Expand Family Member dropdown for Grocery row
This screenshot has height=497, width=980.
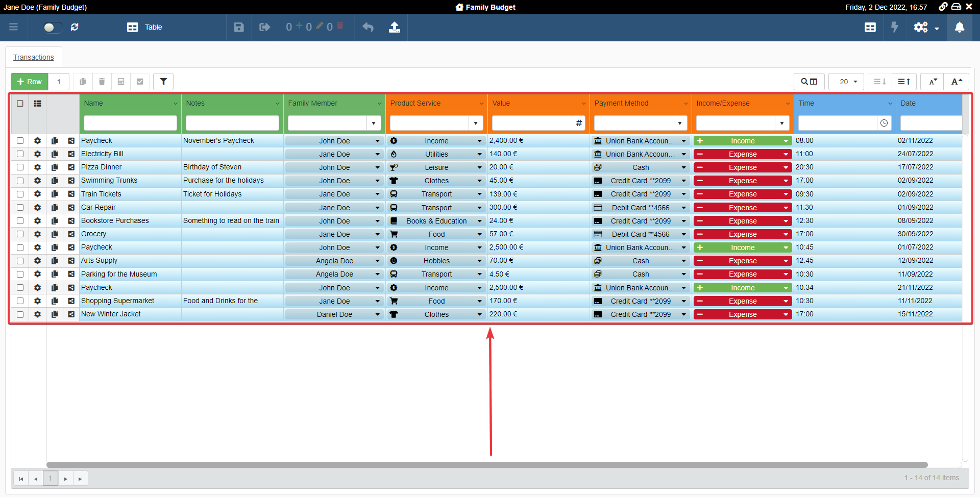(377, 234)
